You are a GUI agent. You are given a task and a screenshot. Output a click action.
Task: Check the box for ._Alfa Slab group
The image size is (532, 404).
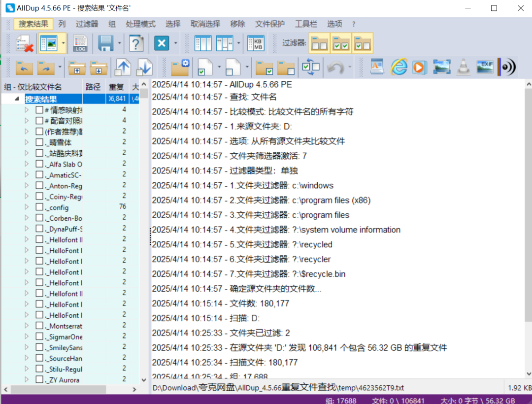39,164
